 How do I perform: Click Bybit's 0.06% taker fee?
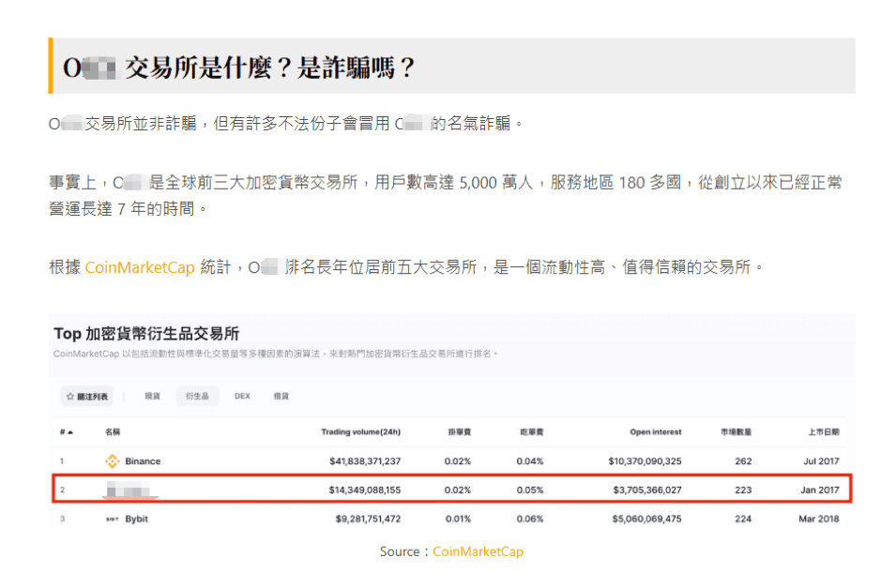tap(530, 519)
